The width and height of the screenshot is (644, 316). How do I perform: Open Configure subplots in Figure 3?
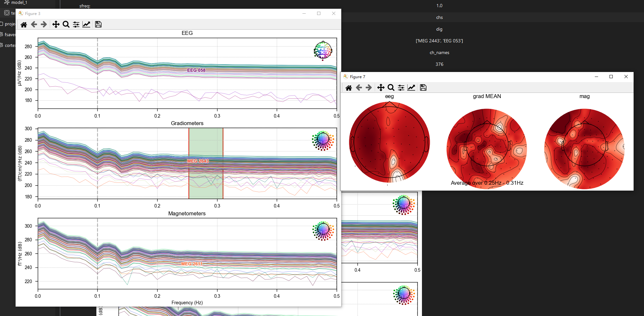coord(76,24)
